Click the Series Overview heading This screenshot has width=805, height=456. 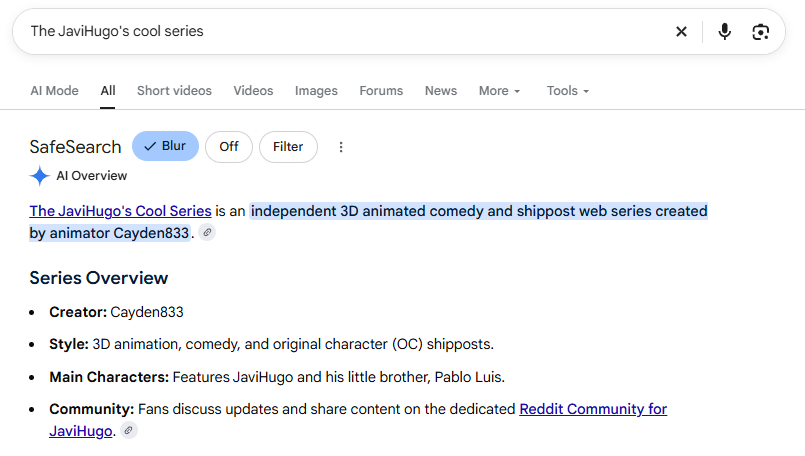point(99,278)
